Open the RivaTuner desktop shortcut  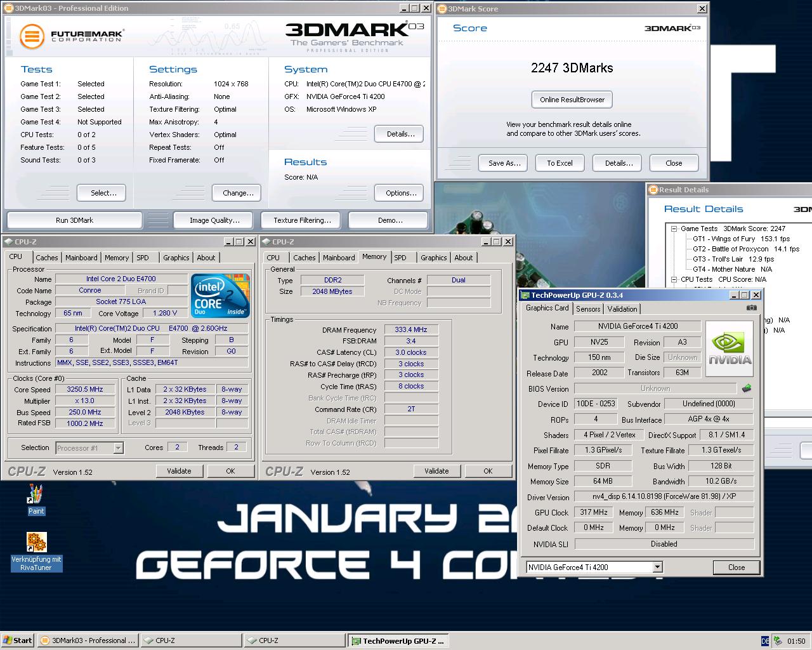point(36,552)
